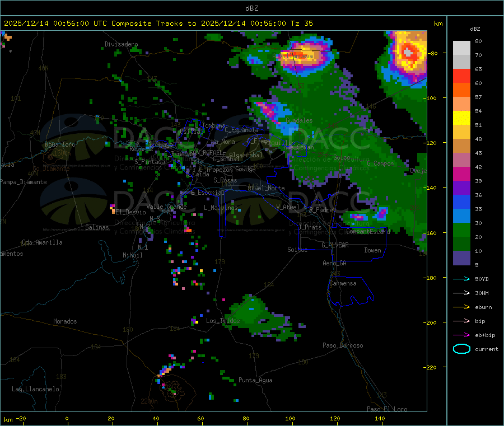Click the '-20' tick on the bottom axis
Viewport: 504px width, 426px height.
click(x=21, y=418)
